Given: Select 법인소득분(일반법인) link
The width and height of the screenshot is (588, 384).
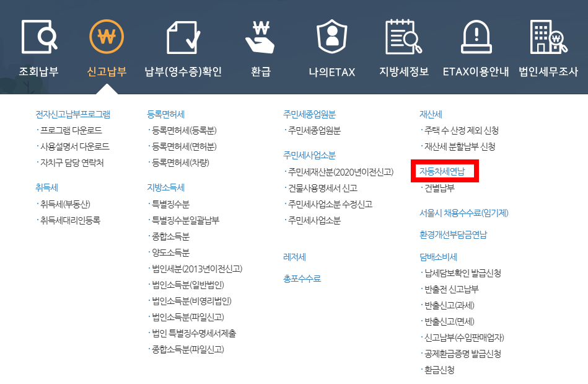Looking at the screenshot, I should (188, 285).
